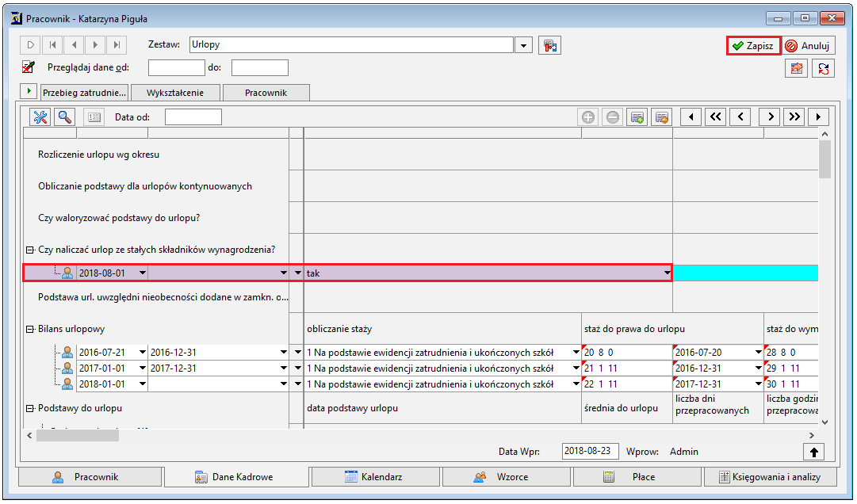Open the 2016-07-20 date dropdown
Viewport: 857px width, 504px height.
758,352
